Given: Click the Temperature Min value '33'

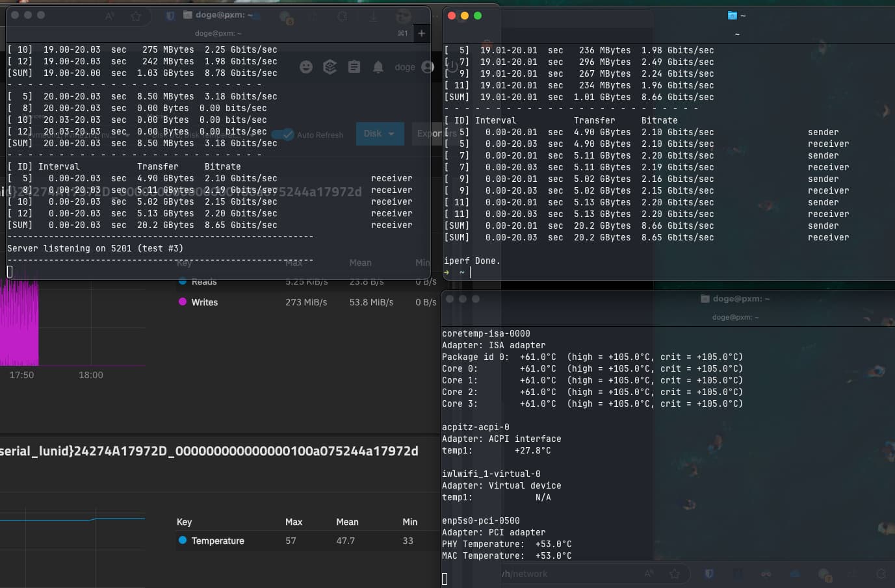Looking at the screenshot, I should click(408, 541).
